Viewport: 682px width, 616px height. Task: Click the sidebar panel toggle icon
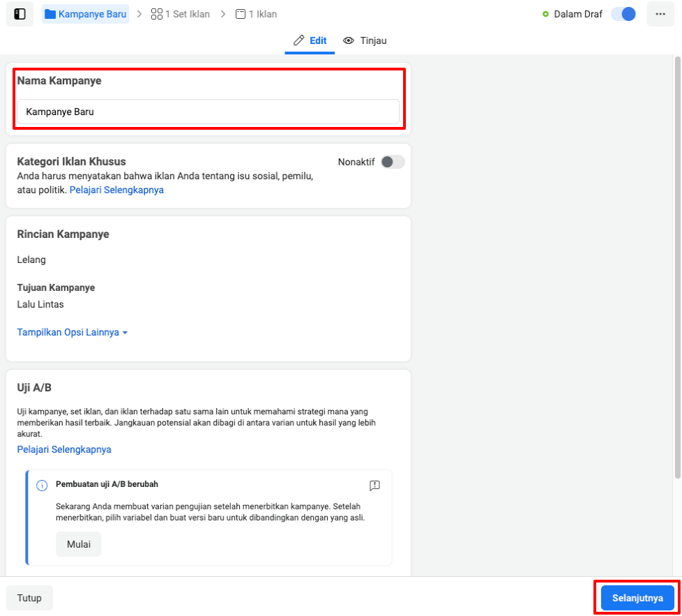point(20,14)
